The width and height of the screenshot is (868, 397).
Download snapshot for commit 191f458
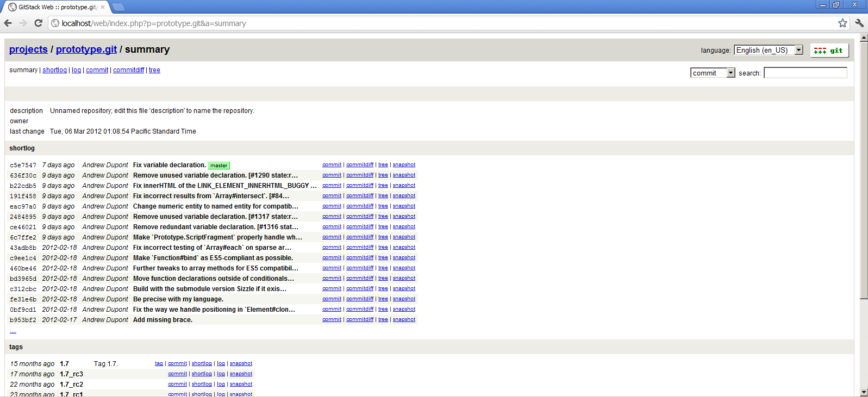click(x=404, y=196)
